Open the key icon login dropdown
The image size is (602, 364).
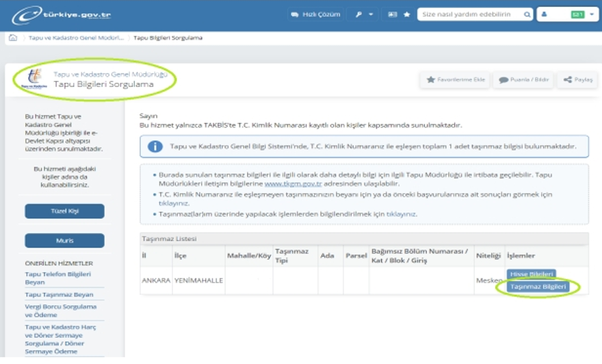364,14
